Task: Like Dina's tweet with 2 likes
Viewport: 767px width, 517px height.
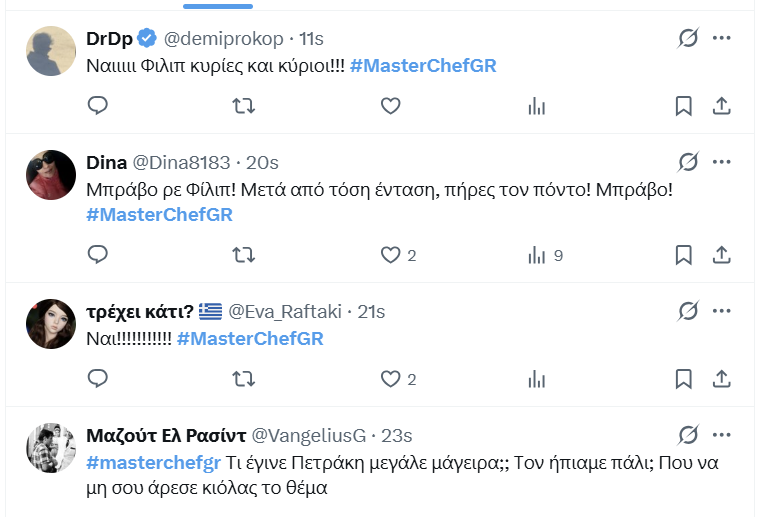Action: [x=390, y=255]
